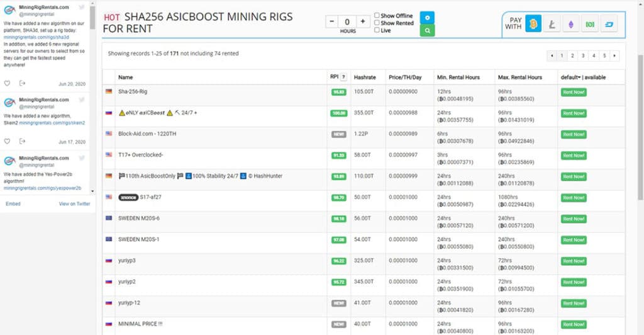Open View on Twitter link

[74, 203]
